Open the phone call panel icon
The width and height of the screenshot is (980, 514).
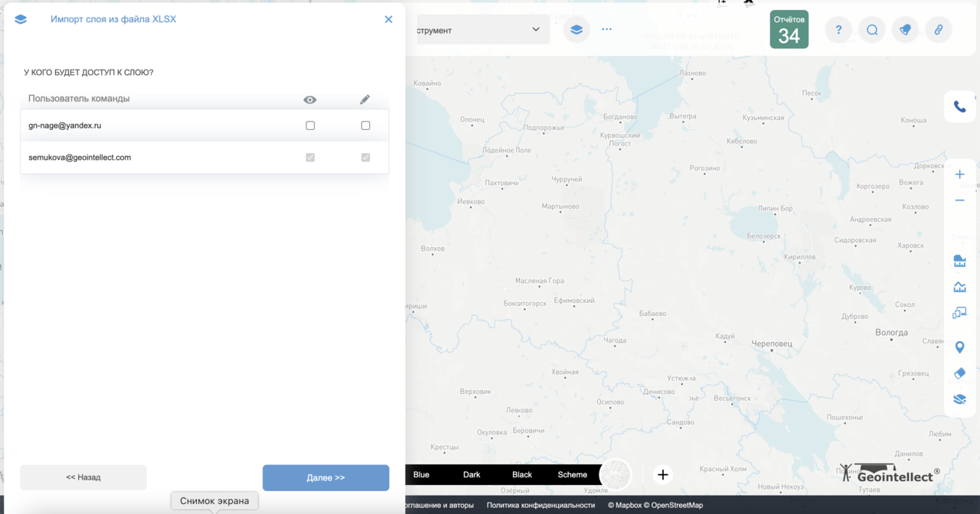tap(959, 106)
